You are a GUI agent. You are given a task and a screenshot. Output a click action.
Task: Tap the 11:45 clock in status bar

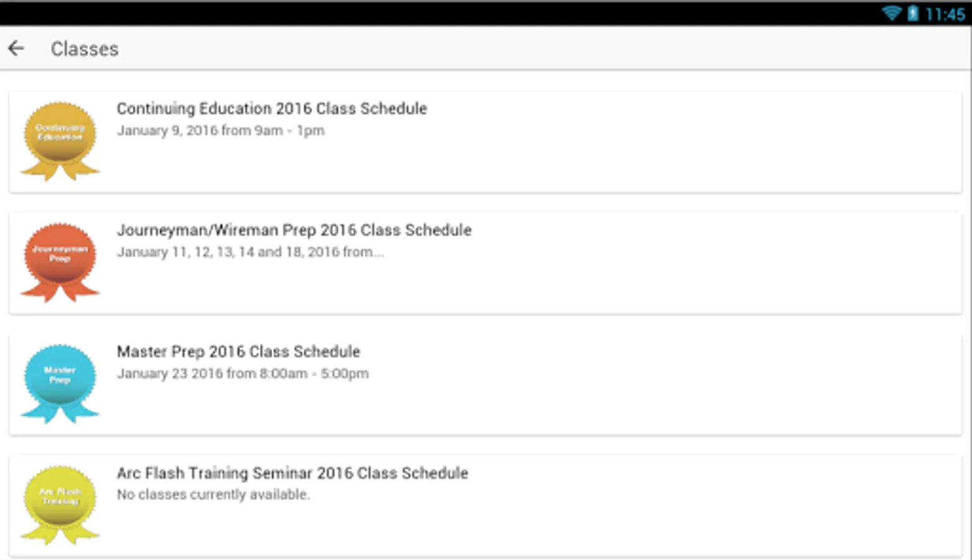945,14
